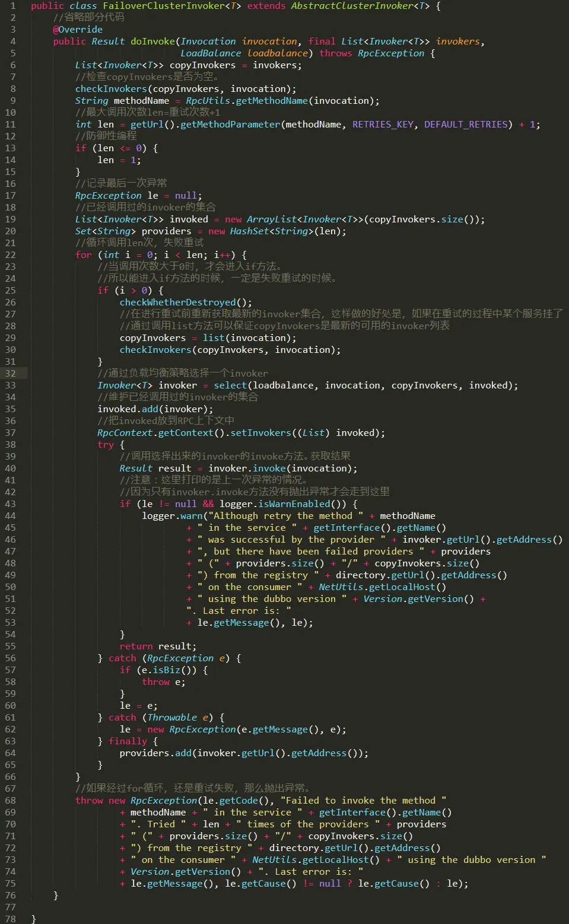Screen dimensions: 569x924
Task: Click 'new RpcException(e.getMessage(), e)' on line 62
Action: (x=244, y=729)
